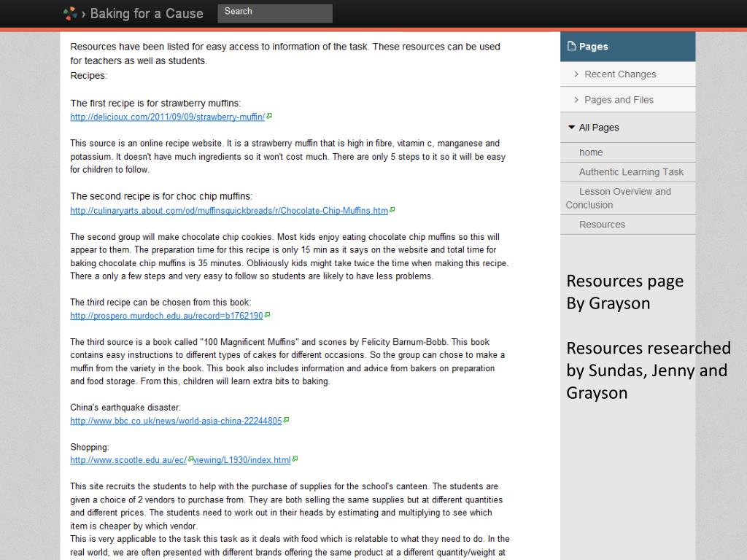
Task: Collapse the All Pages triangle
Action: (x=571, y=127)
